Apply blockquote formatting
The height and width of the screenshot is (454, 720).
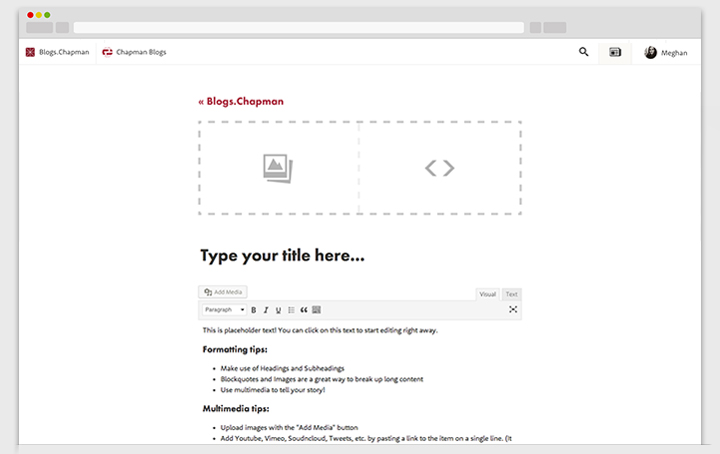(x=304, y=310)
